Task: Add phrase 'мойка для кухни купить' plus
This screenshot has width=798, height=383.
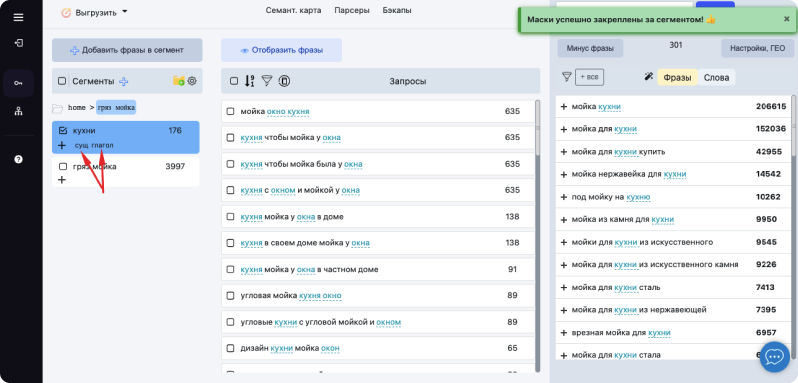Action: click(x=563, y=152)
